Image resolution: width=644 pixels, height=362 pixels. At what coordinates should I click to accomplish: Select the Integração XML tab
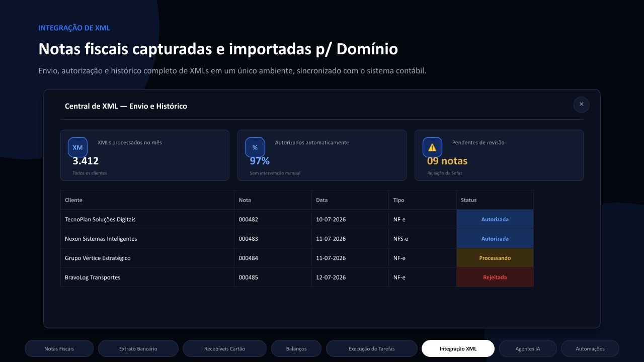point(458,348)
